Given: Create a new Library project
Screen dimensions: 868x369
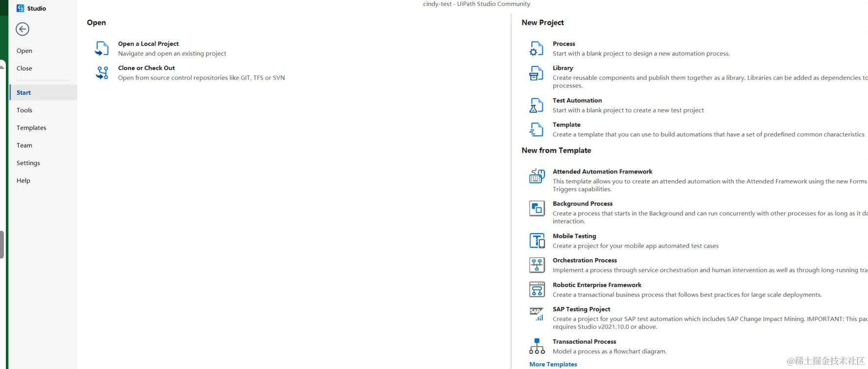Looking at the screenshot, I should [563, 68].
